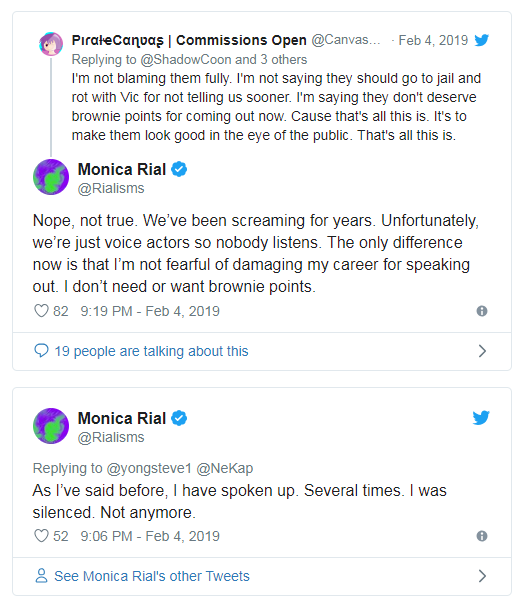Image resolution: width=521 pixels, height=607 pixels.
Task: Expand chevron next to 19 people talking
Action: pos(482,351)
